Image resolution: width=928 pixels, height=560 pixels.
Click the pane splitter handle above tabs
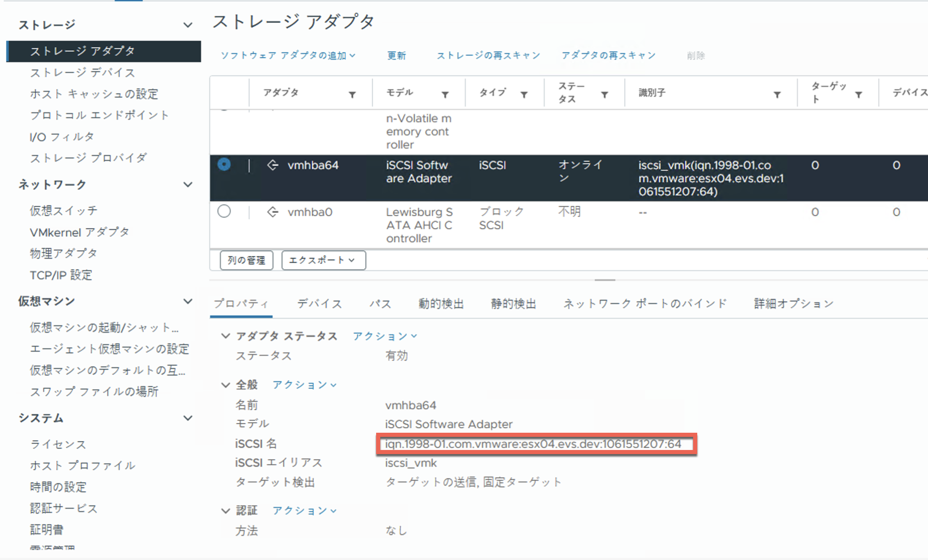605,280
